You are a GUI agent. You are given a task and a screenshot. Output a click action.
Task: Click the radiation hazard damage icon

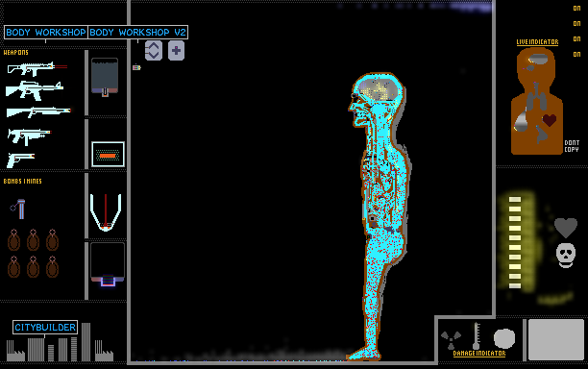tap(451, 340)
